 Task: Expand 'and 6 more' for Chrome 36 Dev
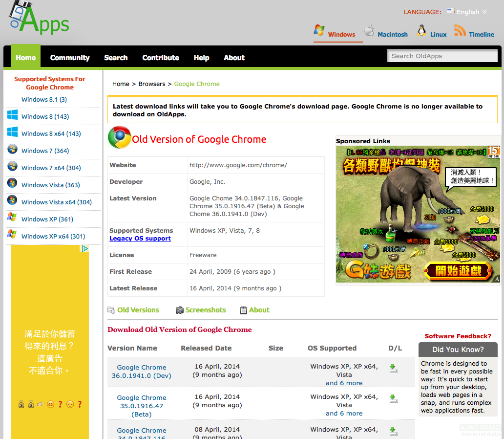[344, 383]
